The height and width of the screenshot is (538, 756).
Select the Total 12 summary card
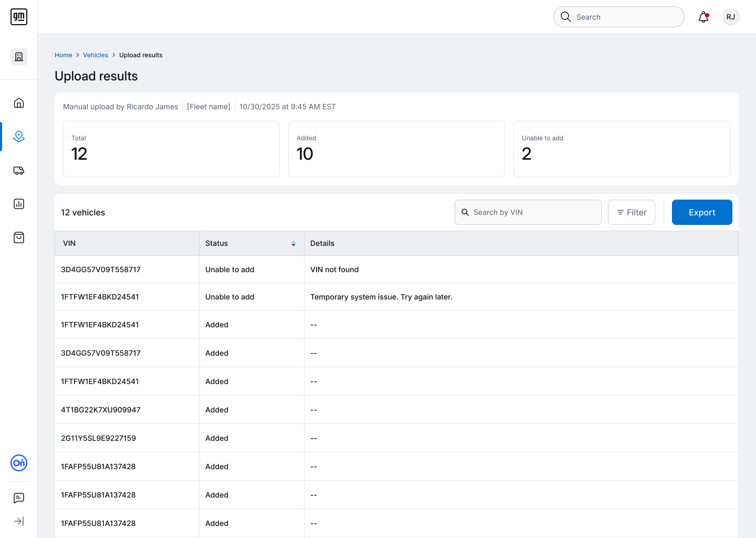tap(171, 149)
